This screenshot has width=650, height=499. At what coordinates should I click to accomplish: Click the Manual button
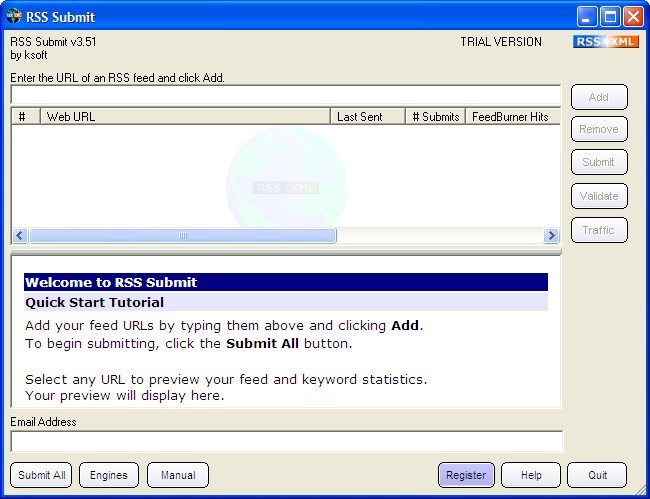point(178,475)
